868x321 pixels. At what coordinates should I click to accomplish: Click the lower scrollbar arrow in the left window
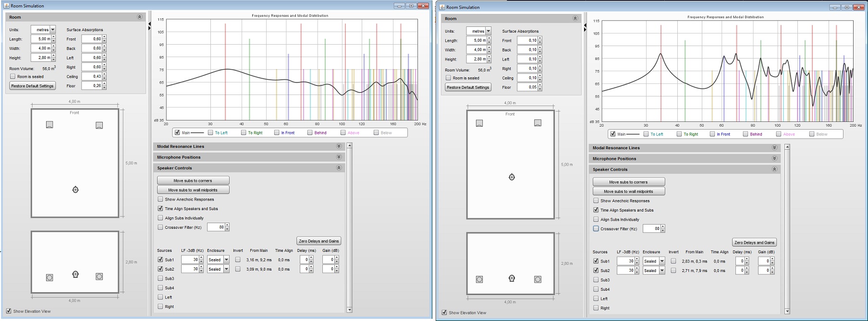349,310
